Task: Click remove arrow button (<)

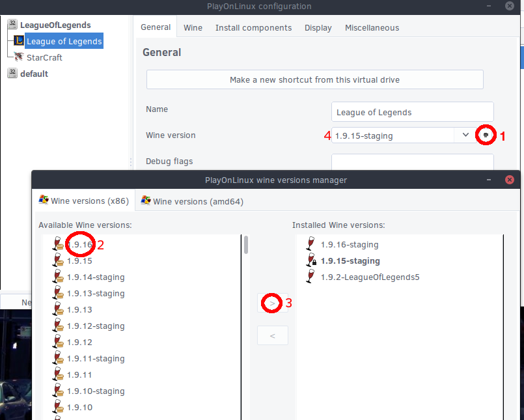Action: (272, 335)
